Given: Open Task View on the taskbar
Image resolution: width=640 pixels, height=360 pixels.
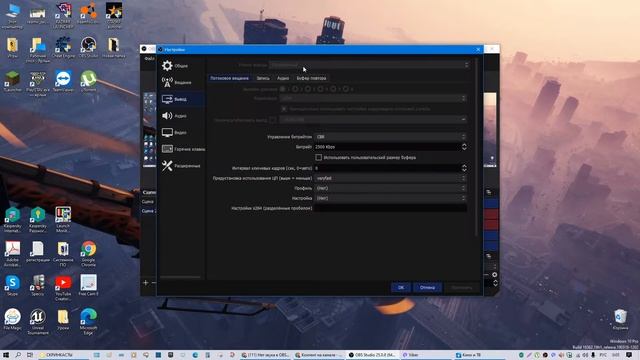Looking at the screenshot, I should coord(30,355).
